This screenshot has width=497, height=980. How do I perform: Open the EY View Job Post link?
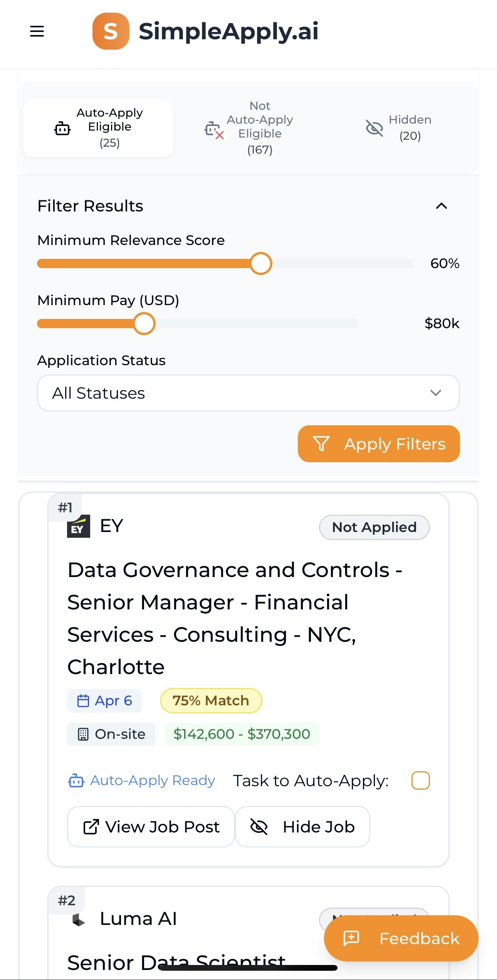pyautogui.click(x=151, y=827)
